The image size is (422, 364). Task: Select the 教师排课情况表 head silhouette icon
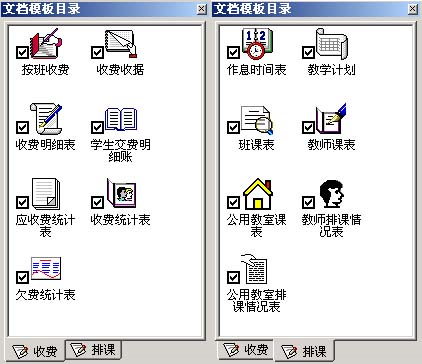coord(332,194)
